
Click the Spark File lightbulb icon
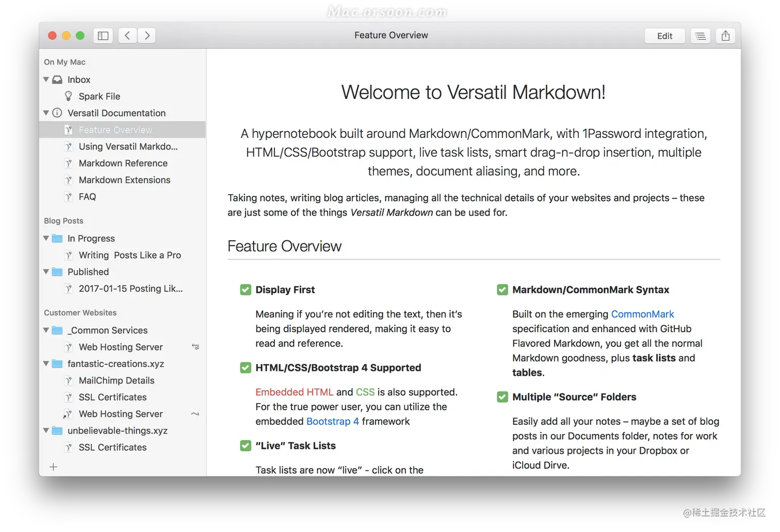click(68, 96)
